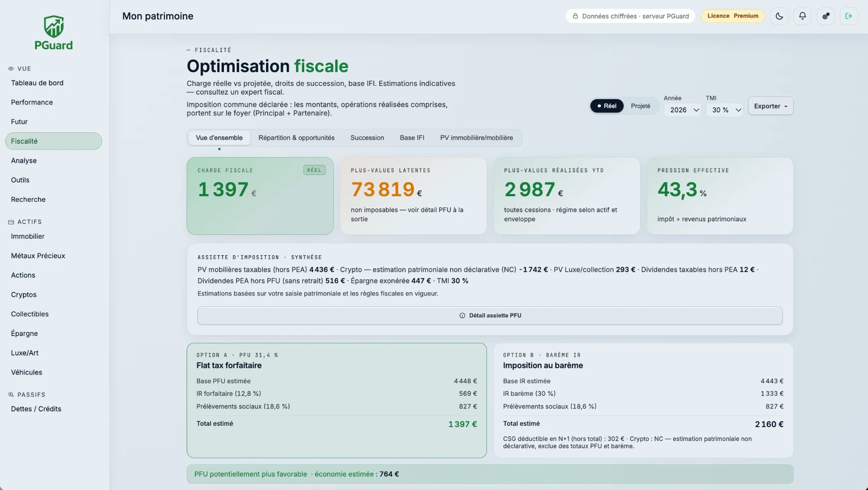Click the Pression effective card
Screen dimensions: 868x490
720,196
